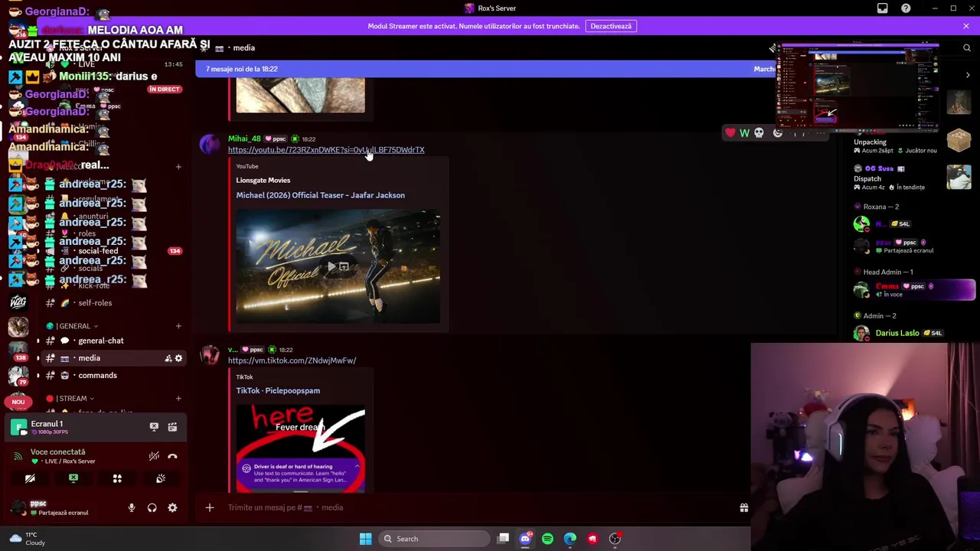Image resolution: width=980 pixels, height=551 pixels.
Task: Open invite people icon on media channel
Action: tap(168, 358)
